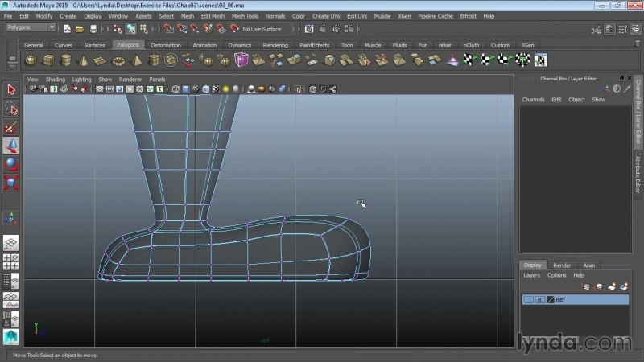
Task: Open the Edit Mesh menu
Action: tap(213, 16)
